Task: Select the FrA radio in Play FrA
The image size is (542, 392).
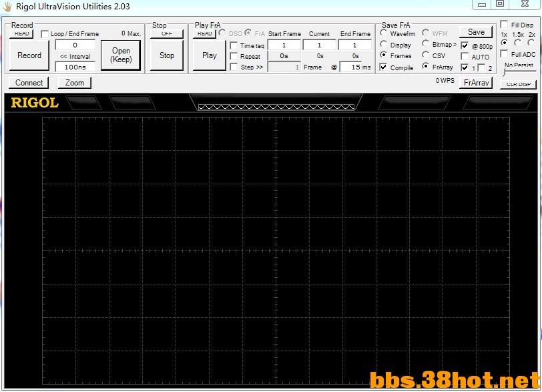Action: click(248, 33)
